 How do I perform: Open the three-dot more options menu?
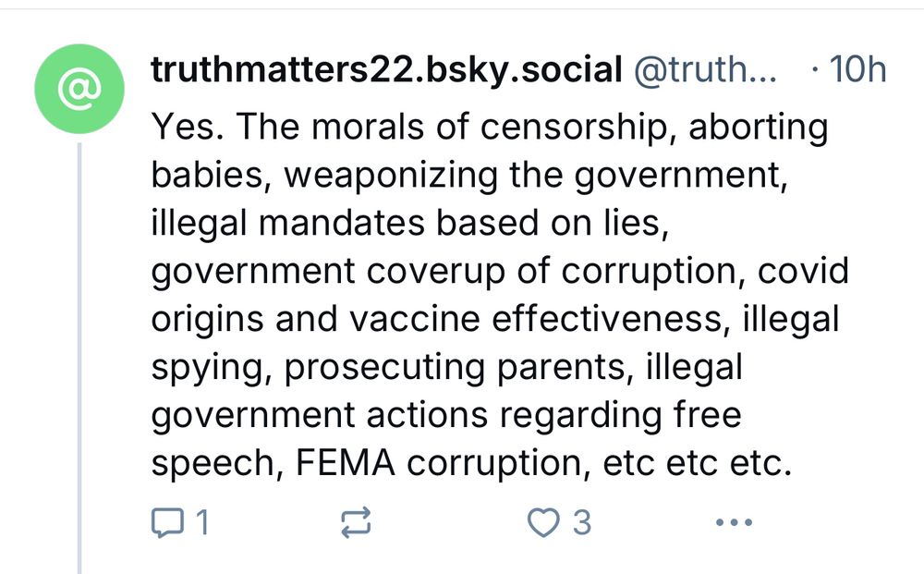(735, 524)
